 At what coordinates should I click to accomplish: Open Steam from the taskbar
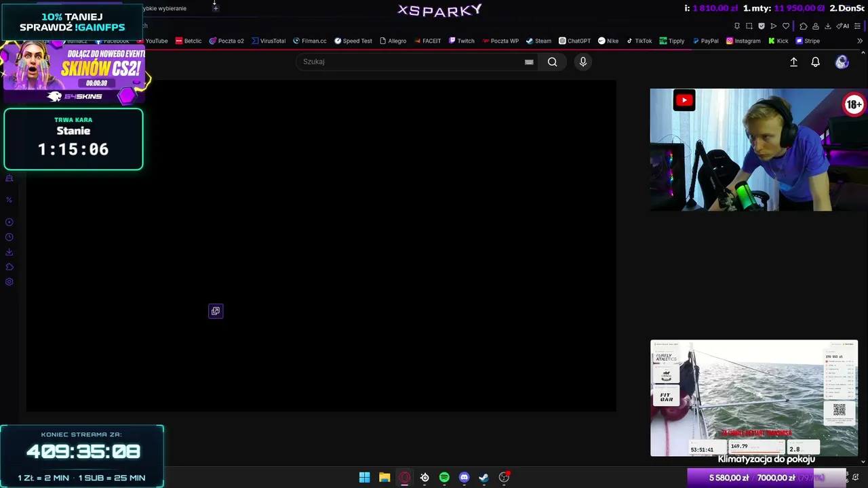[484, 477]
